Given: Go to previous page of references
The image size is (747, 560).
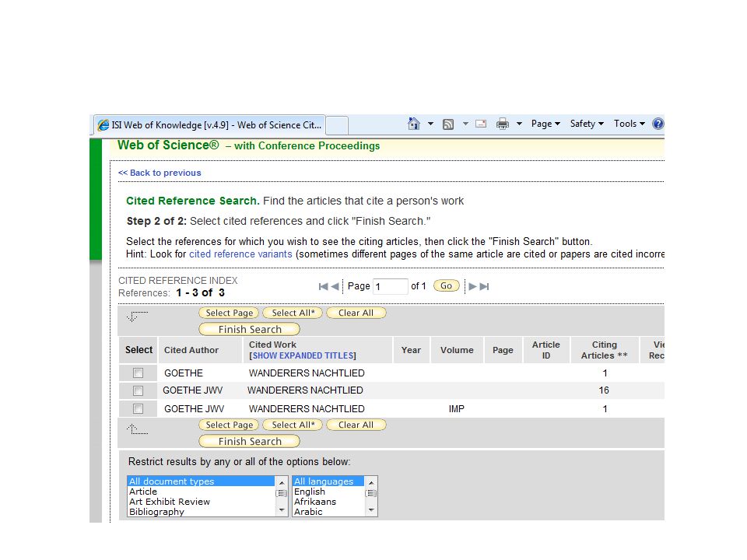Looking at the screenshot, I should tap(335, 286).
